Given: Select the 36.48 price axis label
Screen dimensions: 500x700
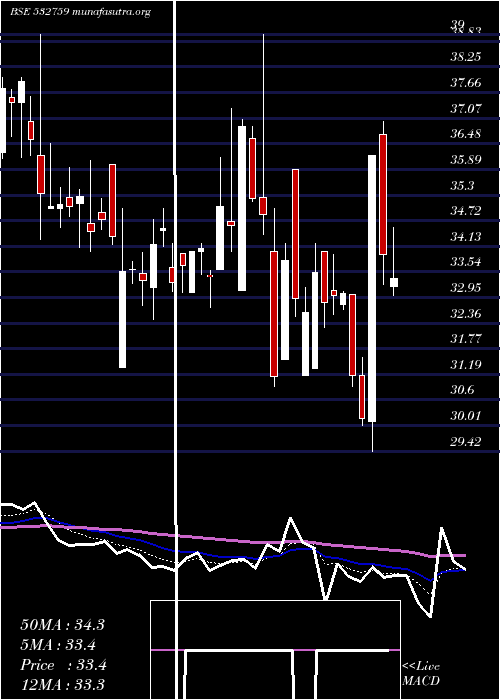Looking at the screenshot, I should [x=466, y=134].
